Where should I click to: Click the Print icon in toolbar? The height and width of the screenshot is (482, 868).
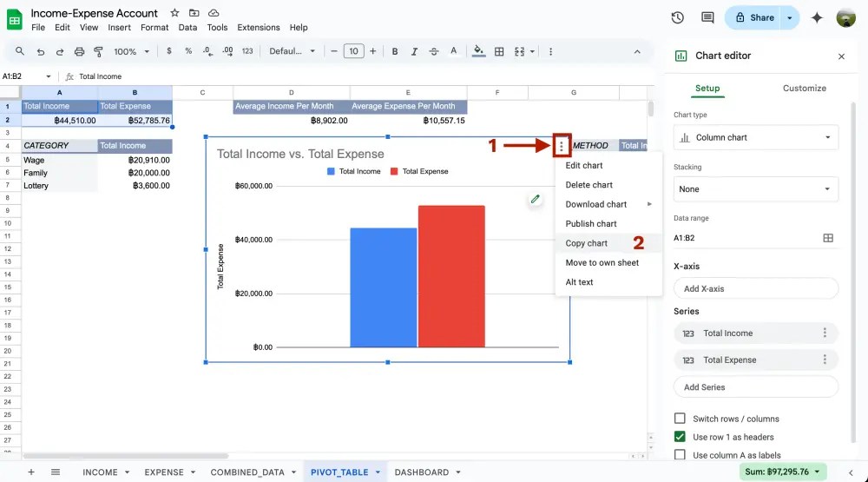tap(80, 51)
